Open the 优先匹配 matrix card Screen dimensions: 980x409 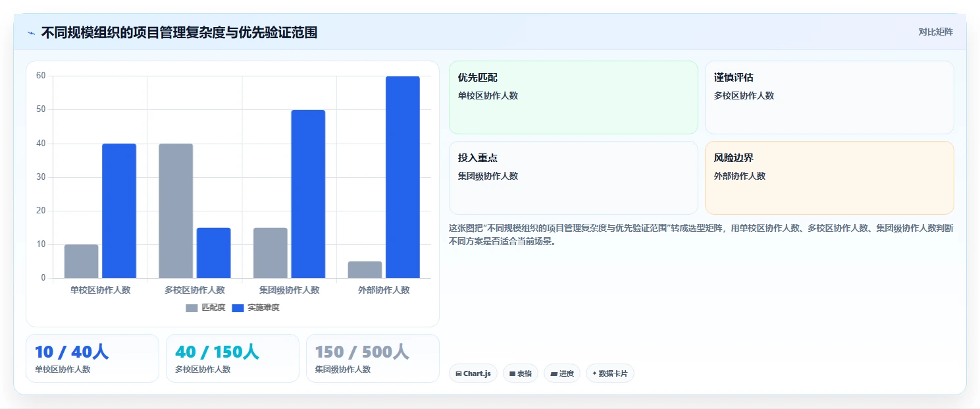[573, 97]
